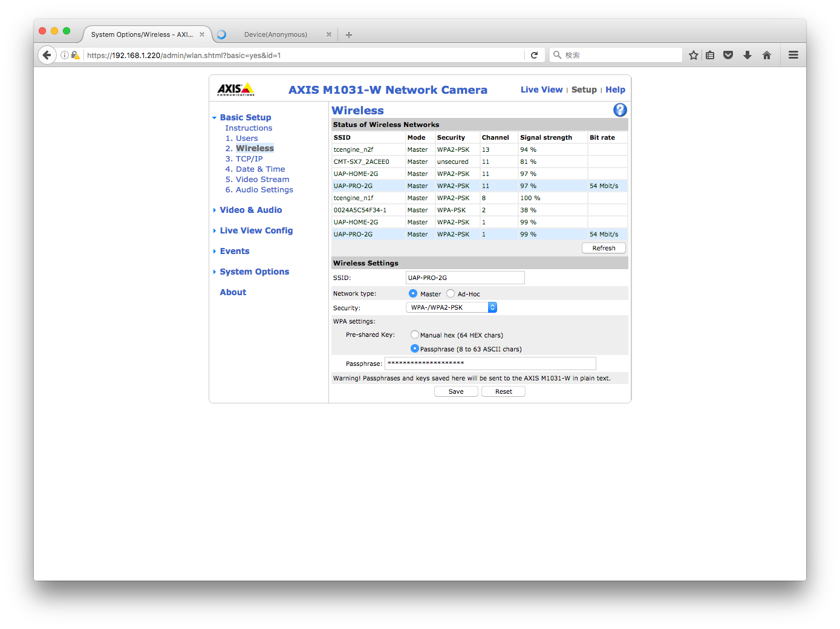This screenshot has height=629, width=840.
Task: Open the Setup page link
Action: pos(584,90)
